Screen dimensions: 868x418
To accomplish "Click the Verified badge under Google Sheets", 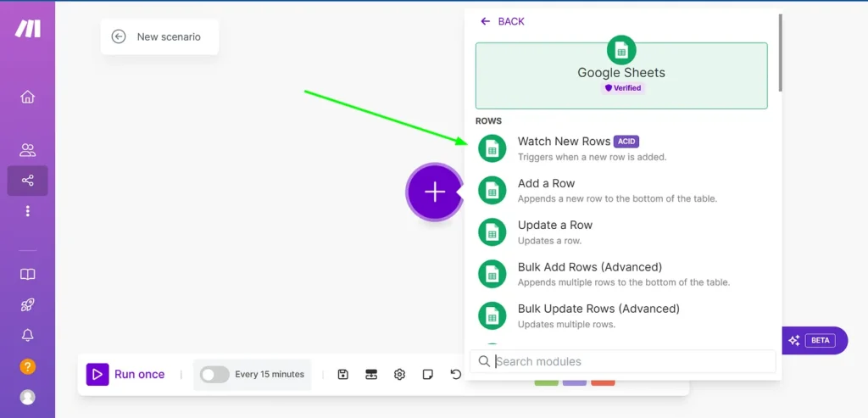I will coord(623,88).
